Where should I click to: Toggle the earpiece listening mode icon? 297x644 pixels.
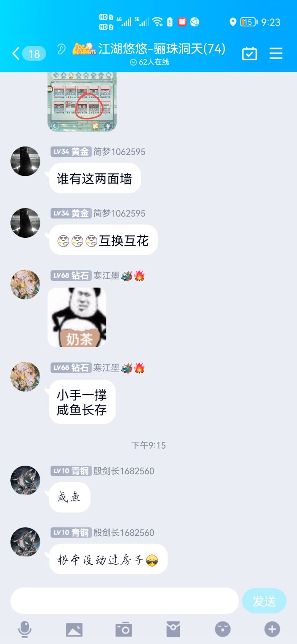(61, 50)
